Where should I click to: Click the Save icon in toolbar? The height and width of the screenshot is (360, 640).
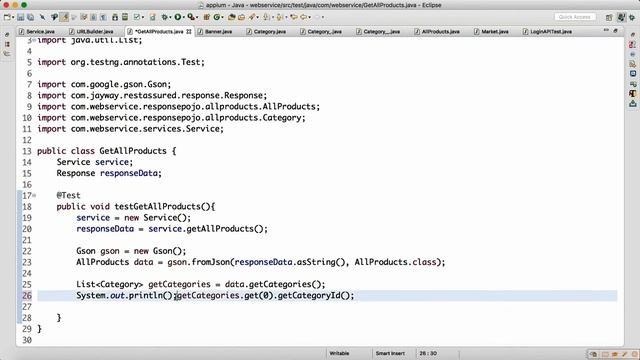coord(20,17)
